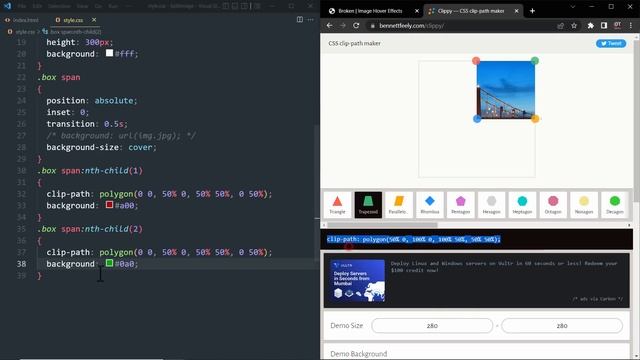Pick the Pentagon shape preset
Screen dimensions: 640x360
tap(460, 204)
